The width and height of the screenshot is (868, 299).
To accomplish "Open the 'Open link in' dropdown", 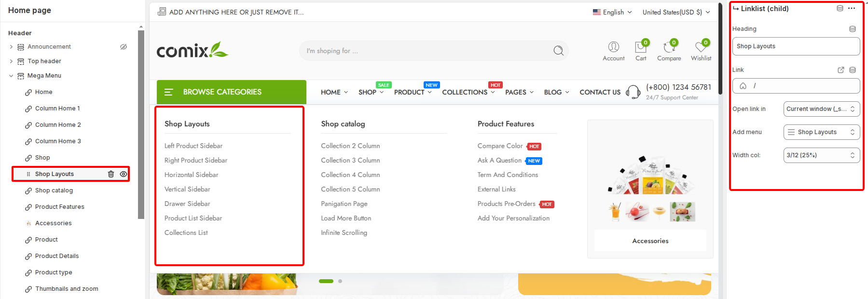I will pyautogui.click(x=821, y=109).
